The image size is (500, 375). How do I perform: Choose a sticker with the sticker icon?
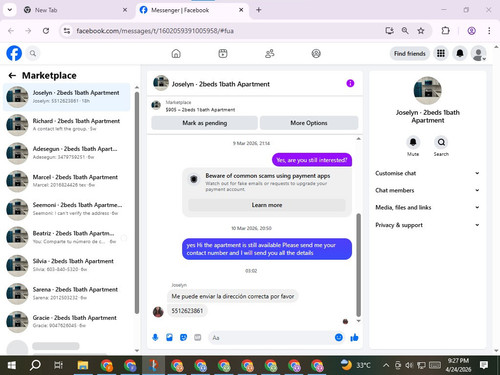tap(183, 338)
